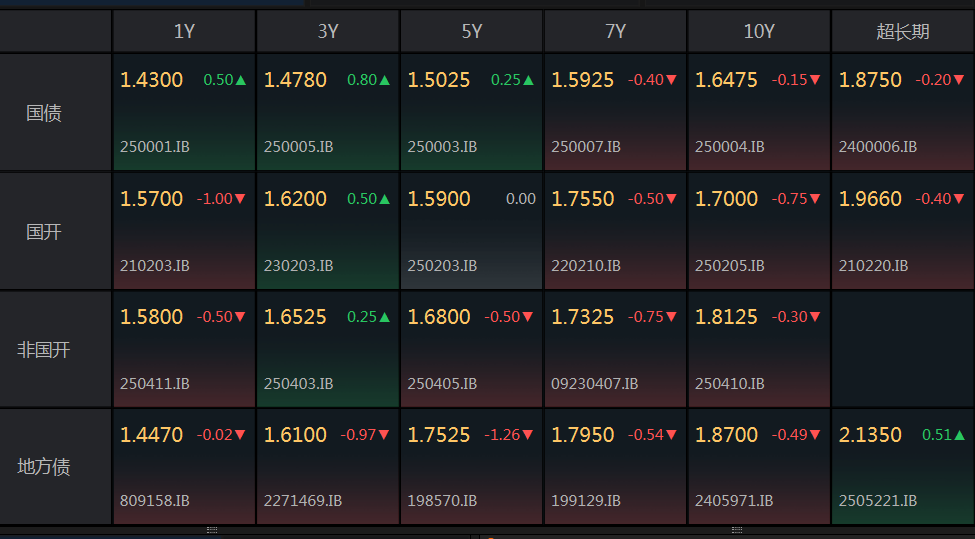Image resolution: width=975 pixels, height=539 pixels.
Task: Open bond code 2505221.IB
Action: point(877,500)
